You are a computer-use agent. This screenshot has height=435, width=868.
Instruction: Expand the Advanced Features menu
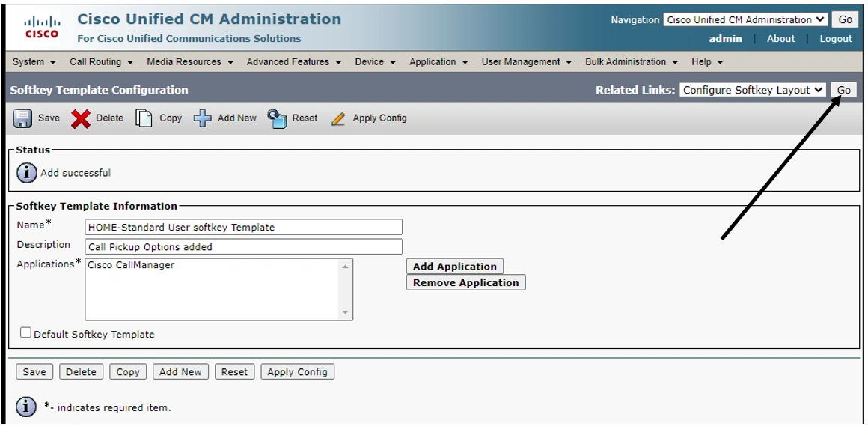click(294, 62)
